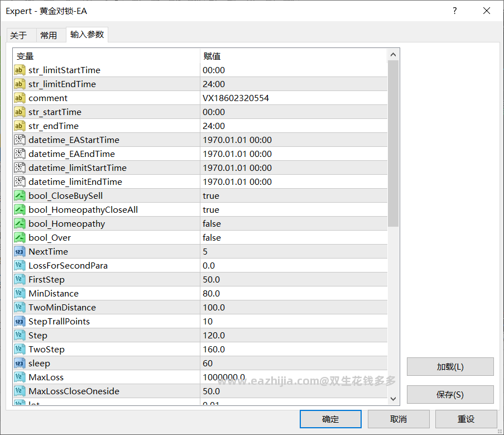Click the MinDistance value 80.0

click(x=211, y=294)
